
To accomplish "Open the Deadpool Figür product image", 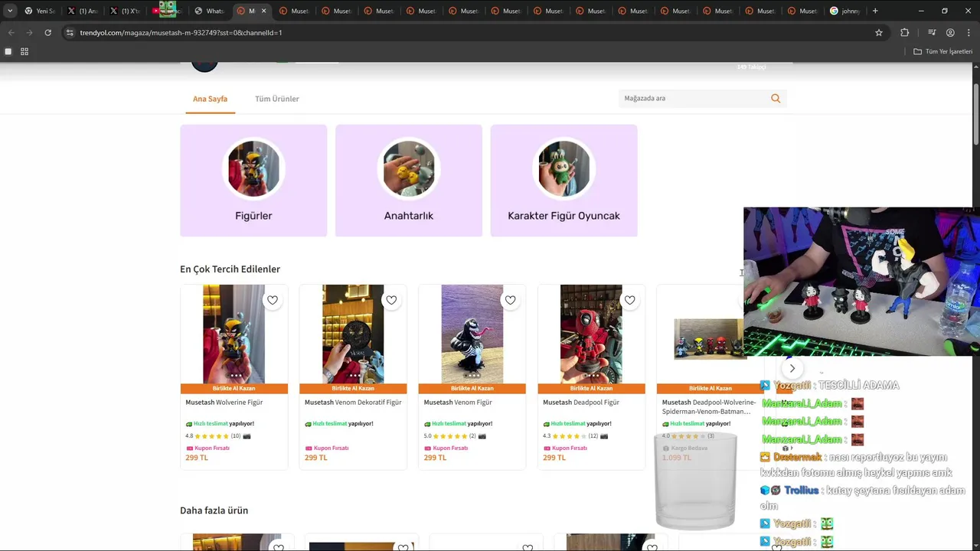I will click(591, 334).
